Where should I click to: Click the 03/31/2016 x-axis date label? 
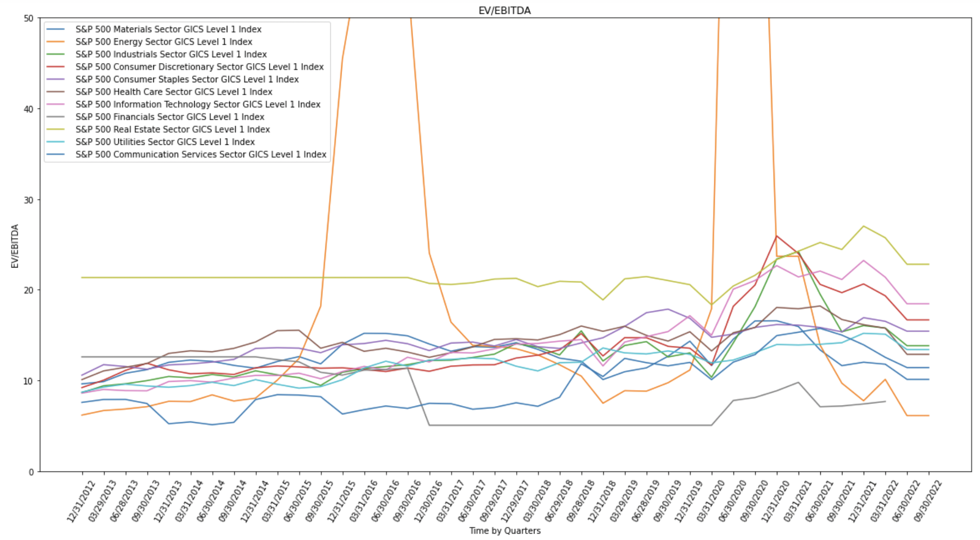click(x=363, y=501)
